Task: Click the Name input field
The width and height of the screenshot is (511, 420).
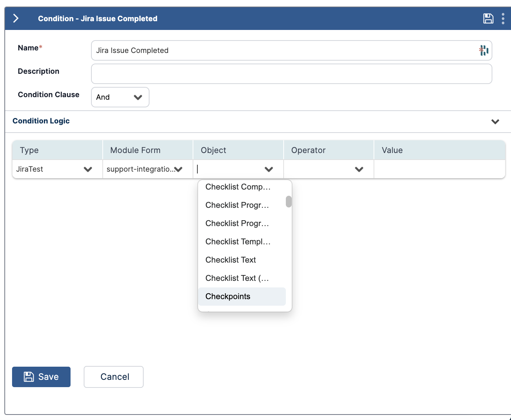Action: tap(285, 50)
